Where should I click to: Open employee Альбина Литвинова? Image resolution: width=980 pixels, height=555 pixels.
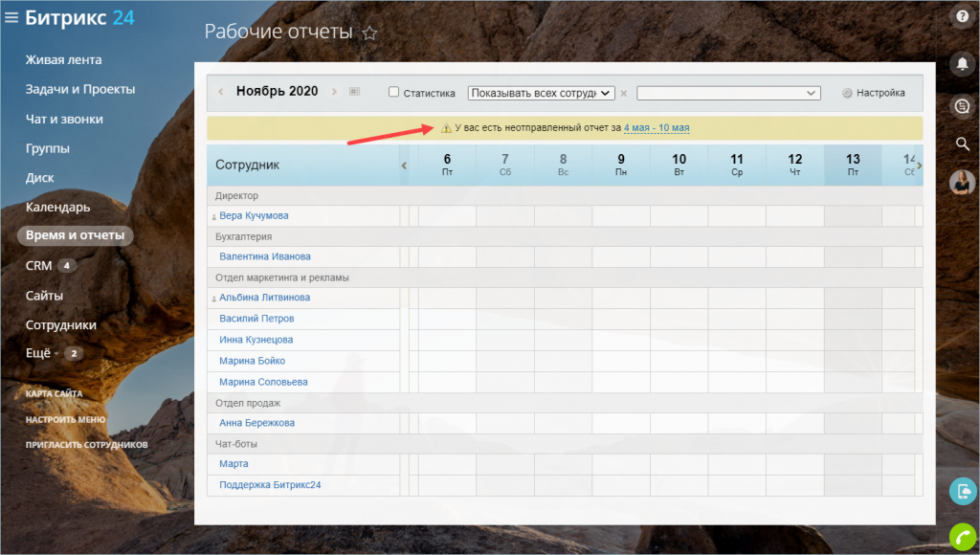click(264, 298)
